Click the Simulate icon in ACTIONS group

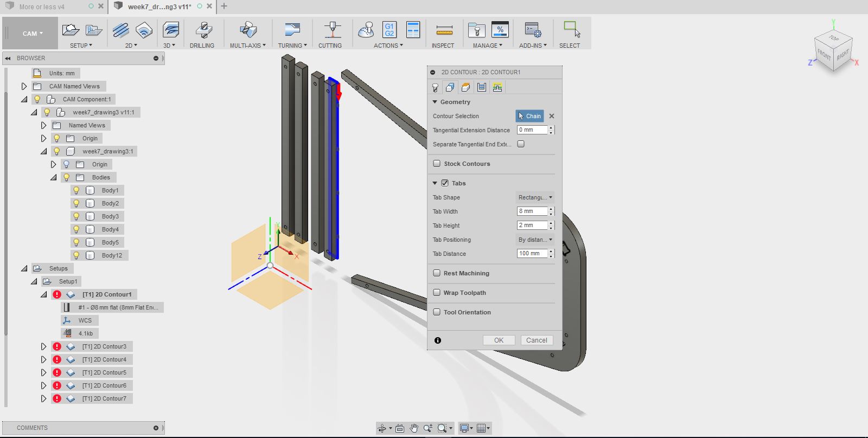(x=366, y=30)
